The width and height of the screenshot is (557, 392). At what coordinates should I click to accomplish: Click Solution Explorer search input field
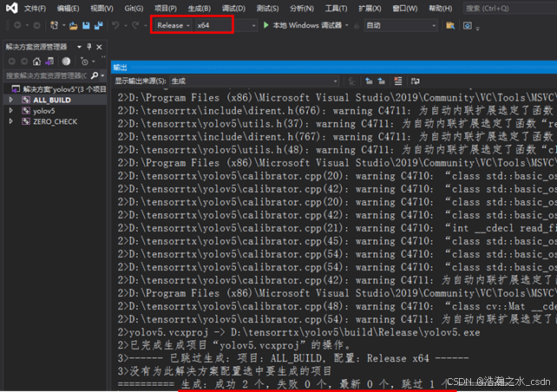[x=46, y=75]
